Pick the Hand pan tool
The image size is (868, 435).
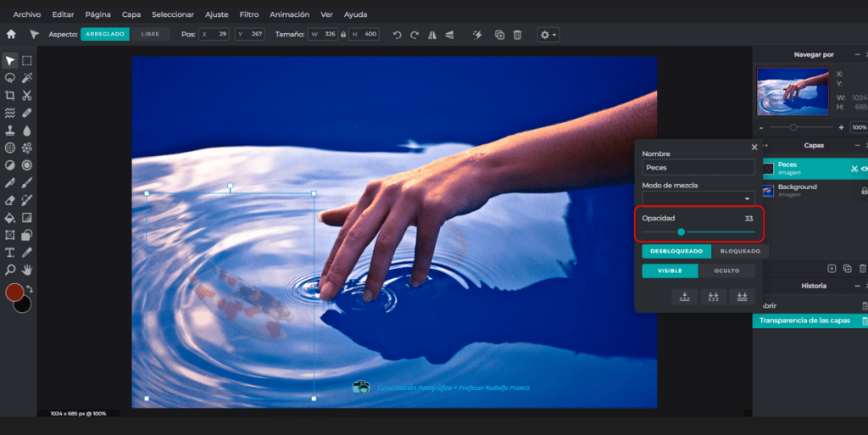coord(27,270)
